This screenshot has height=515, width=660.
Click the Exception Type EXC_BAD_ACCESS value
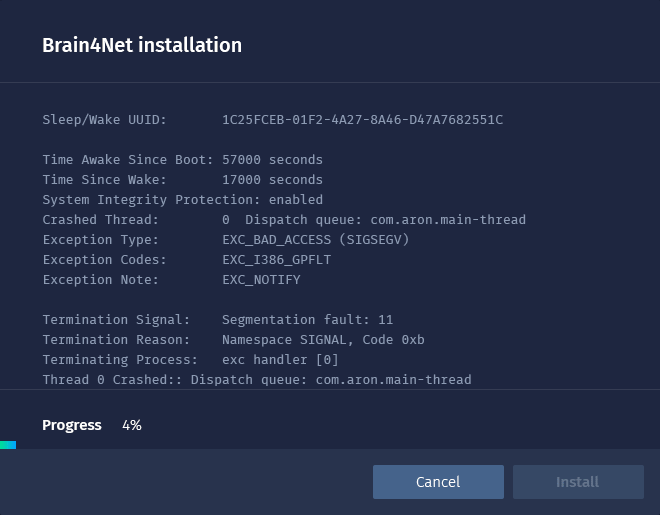pyautogui.click(x=315, y=240)
